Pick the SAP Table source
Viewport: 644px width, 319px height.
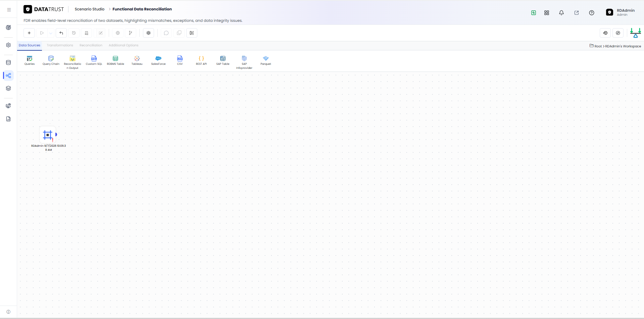[223, 60]
